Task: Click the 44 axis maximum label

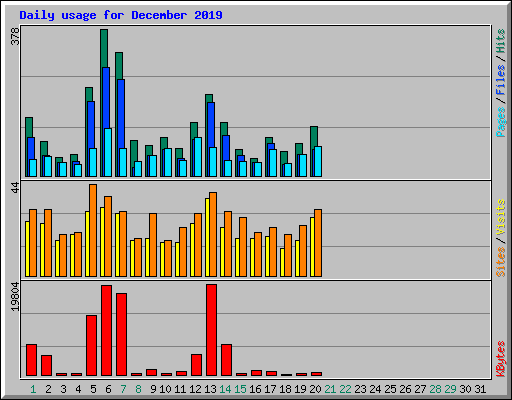Action: 16,188
